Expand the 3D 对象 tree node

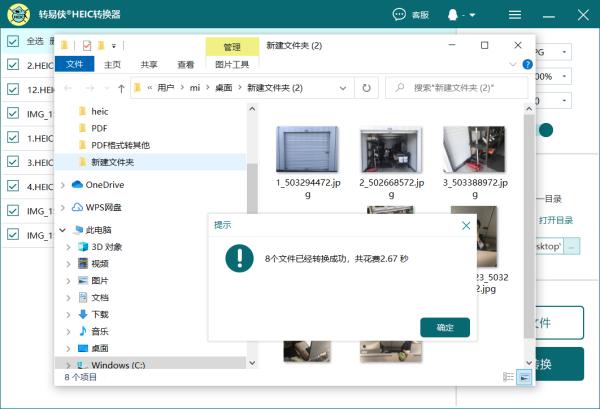pyautogui.click(x=68, y=247)
